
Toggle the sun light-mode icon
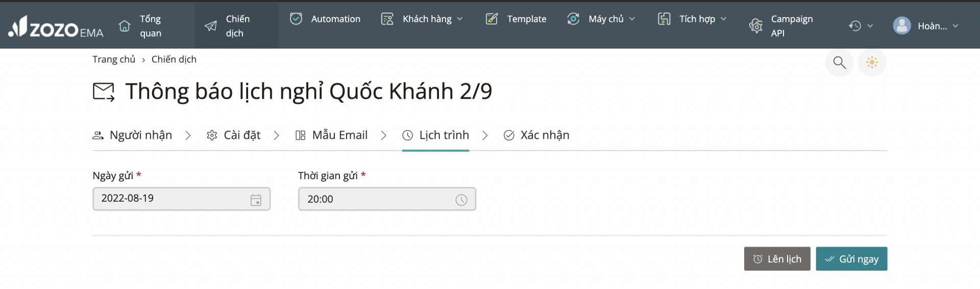click(x=872, y=62)
